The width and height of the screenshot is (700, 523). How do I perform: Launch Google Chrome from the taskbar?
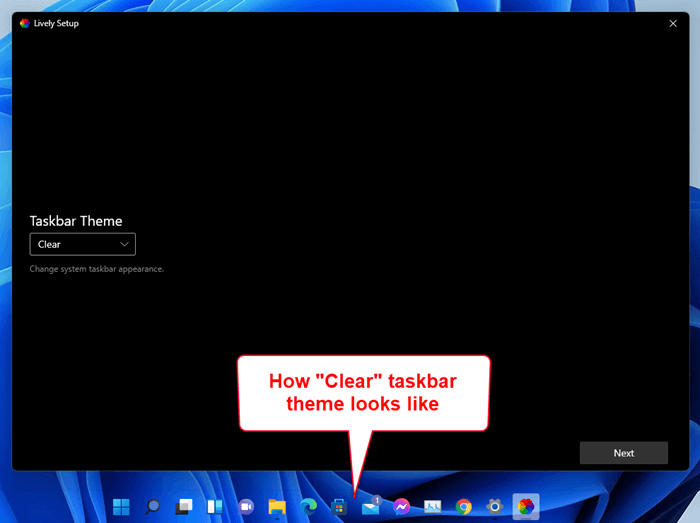tap(463, 506)
